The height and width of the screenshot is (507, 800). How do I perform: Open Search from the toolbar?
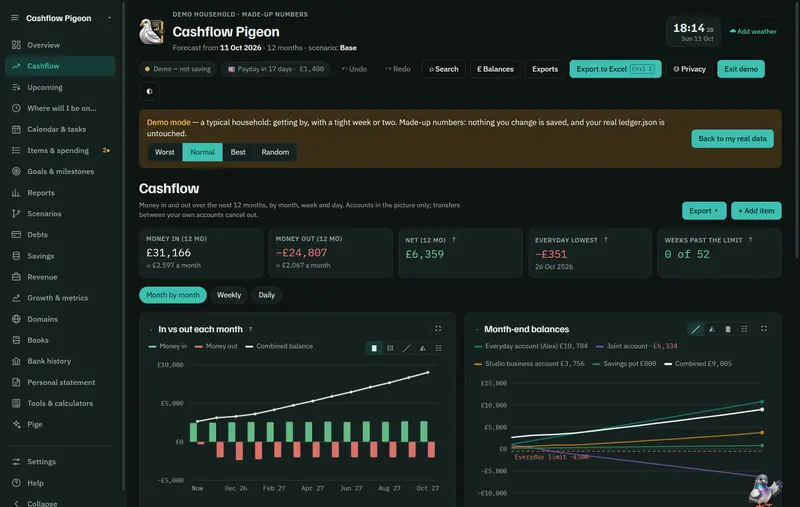(x=443, y=69)
